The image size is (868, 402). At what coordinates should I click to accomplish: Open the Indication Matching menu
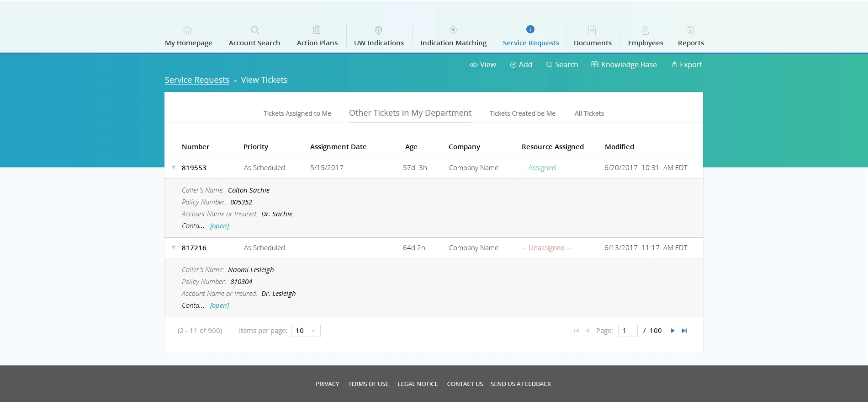(x=453, y=43)
